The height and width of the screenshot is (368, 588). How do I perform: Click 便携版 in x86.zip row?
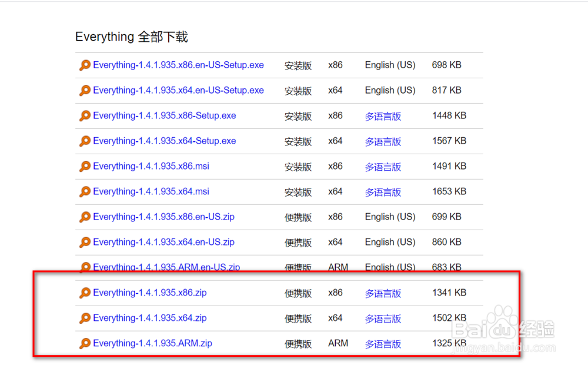point(298,293)
